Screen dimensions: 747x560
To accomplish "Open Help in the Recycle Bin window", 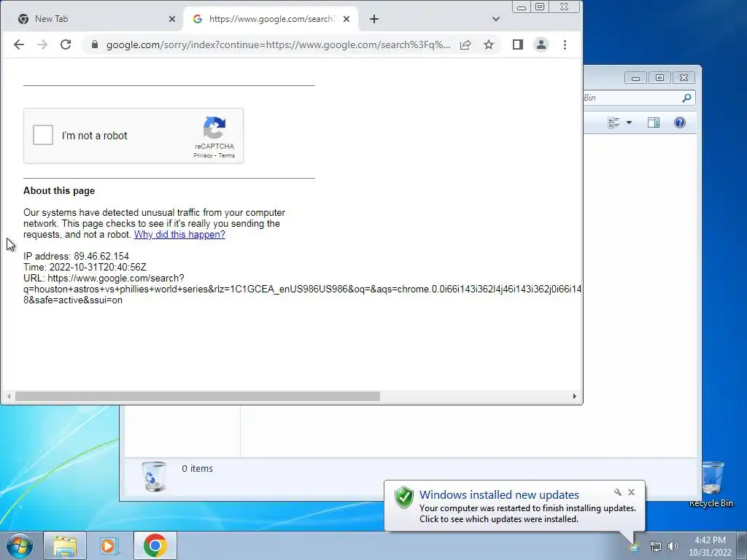I will coord(680,122).
